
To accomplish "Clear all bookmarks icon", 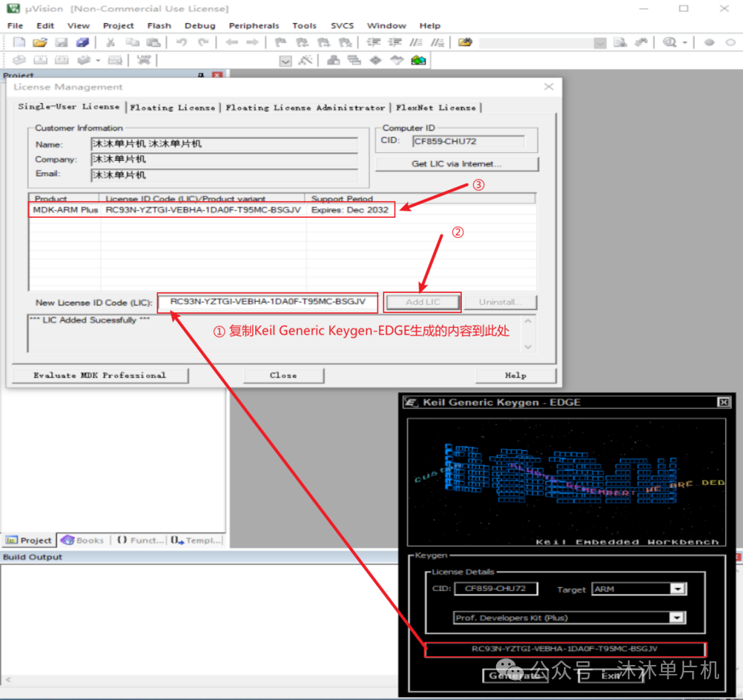I will coord(345,42).
